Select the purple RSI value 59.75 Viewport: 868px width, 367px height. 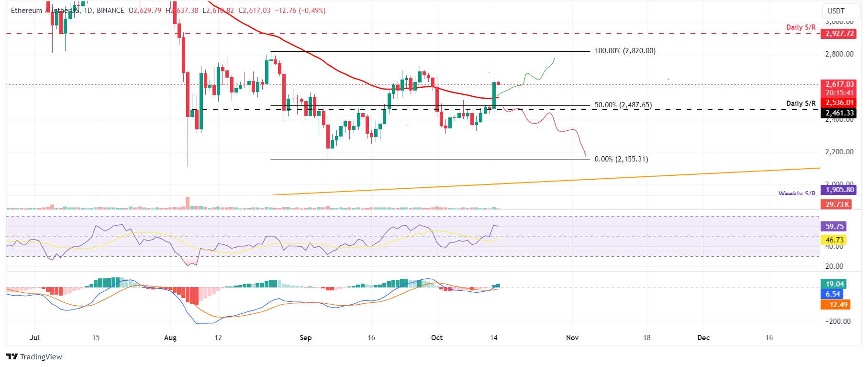coord(834,227)
